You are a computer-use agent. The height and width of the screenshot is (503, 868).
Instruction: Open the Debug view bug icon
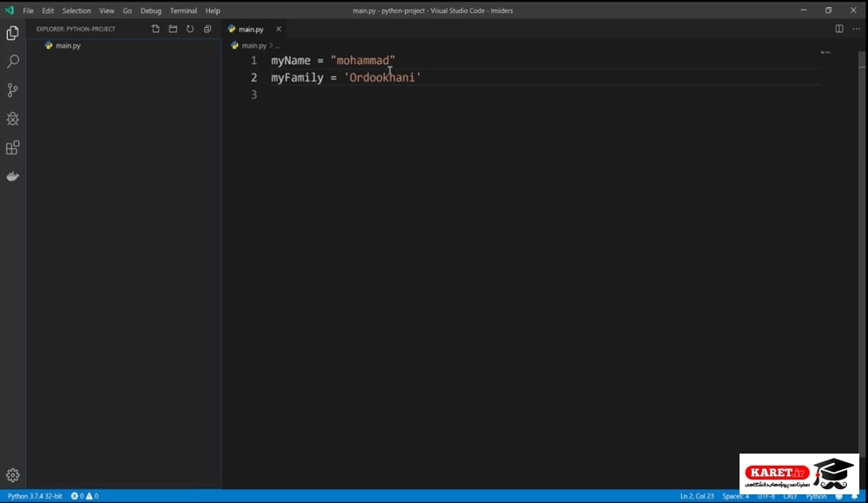[x=13, y=119]
